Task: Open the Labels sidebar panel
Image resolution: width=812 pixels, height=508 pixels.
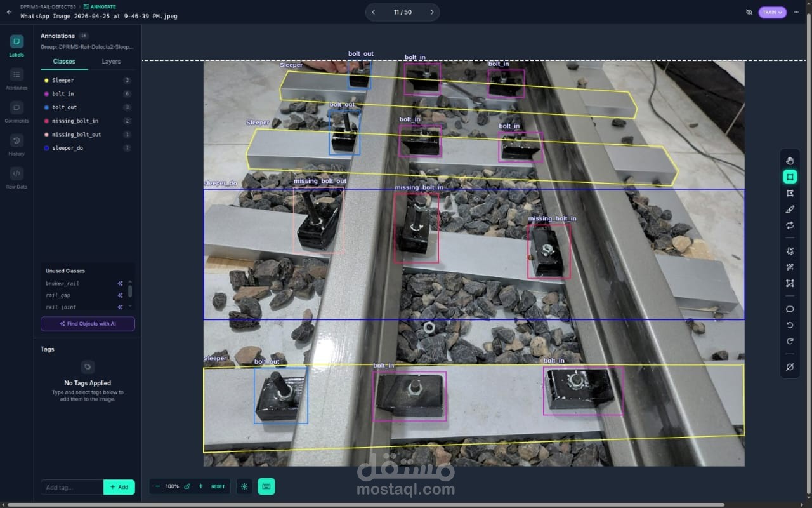Action: coord(16,45)
